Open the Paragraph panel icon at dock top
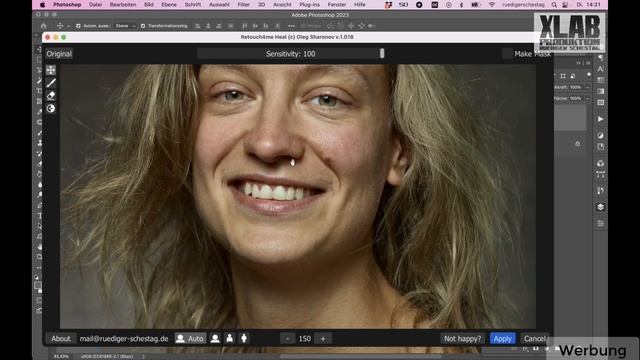 pos(600,58)
